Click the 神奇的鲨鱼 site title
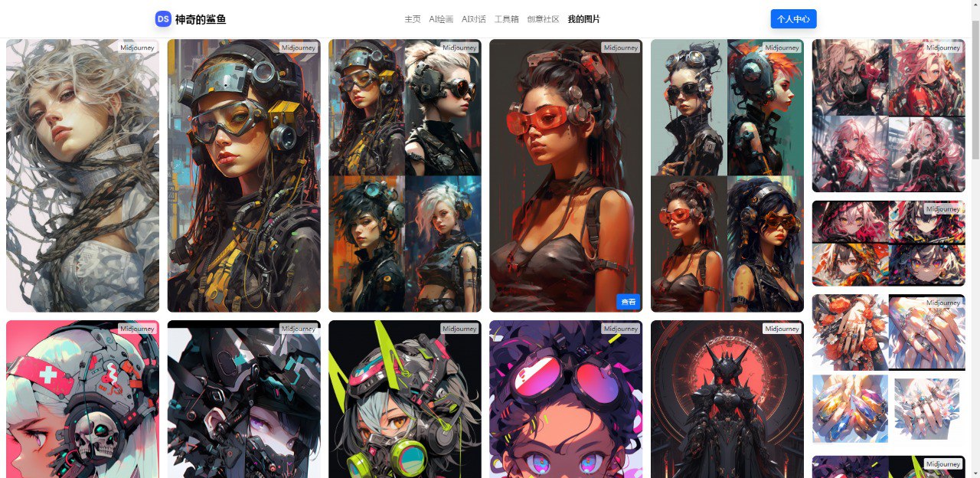 coord(201,19)
